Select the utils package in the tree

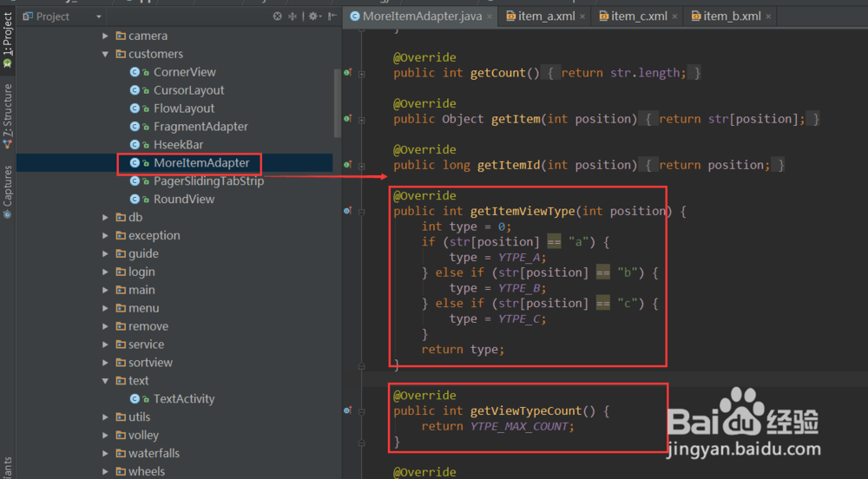(x=139, y=417)
